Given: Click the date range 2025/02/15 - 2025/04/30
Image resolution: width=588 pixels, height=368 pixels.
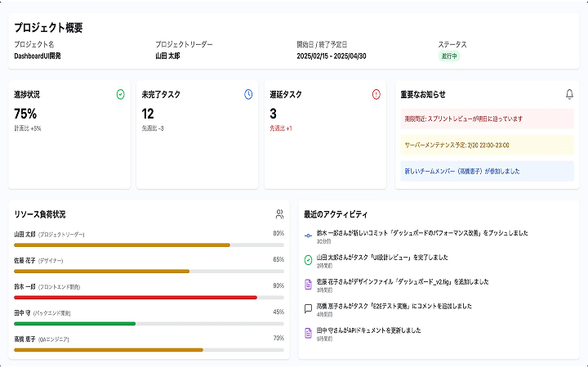Looking at the screenshot, I should coord(332,56).
